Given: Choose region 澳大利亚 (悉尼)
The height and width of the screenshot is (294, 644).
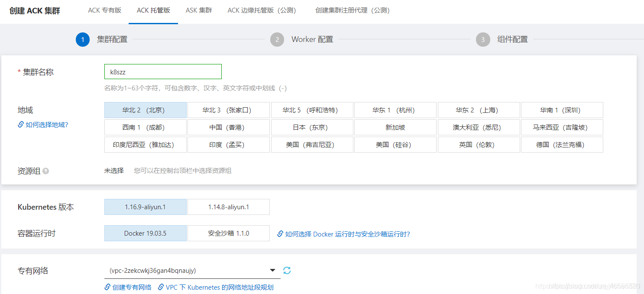Looking at the screenshot, I should 479,128.
